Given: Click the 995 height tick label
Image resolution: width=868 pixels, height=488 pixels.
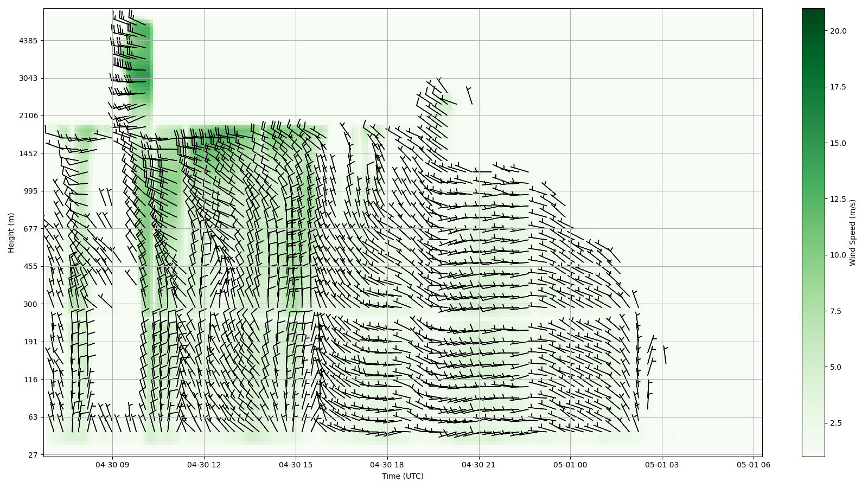Looking at the screenshot, I should pyautogui.click(x=30, y=191).
